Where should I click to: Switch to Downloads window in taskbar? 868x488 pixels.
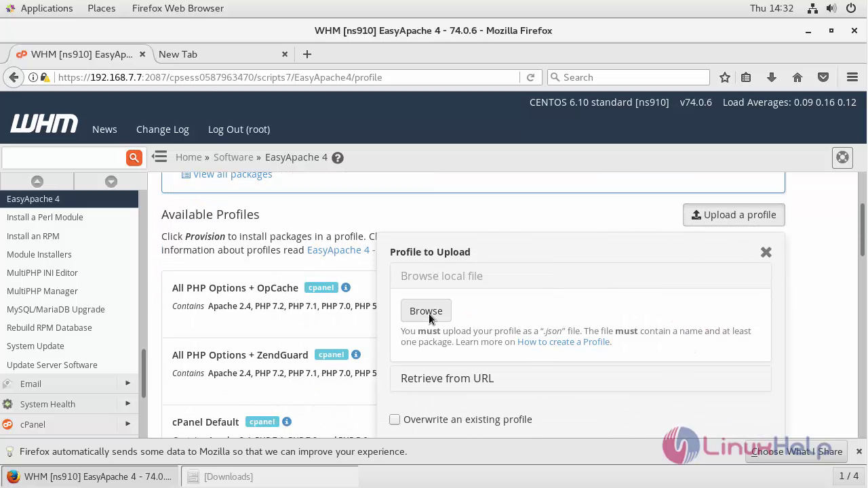coord(270,476)
